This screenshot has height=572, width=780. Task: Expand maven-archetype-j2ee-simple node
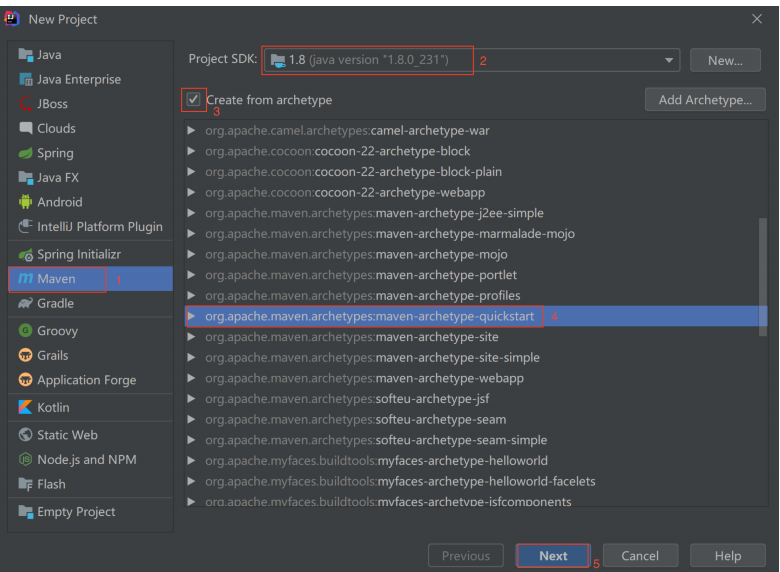(x=191, y=213)
